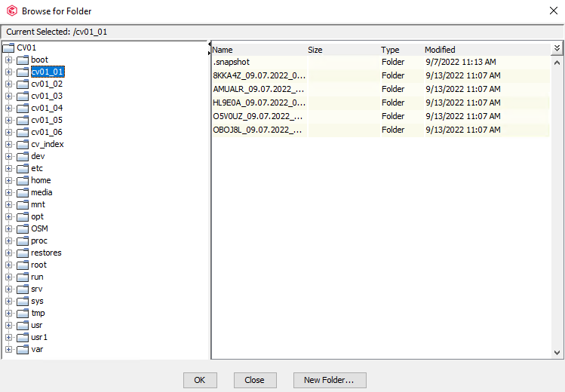This screenshot has width=565, height=392.
Task: Click the cv_index folder icon
Action: (x=22, y=144)
